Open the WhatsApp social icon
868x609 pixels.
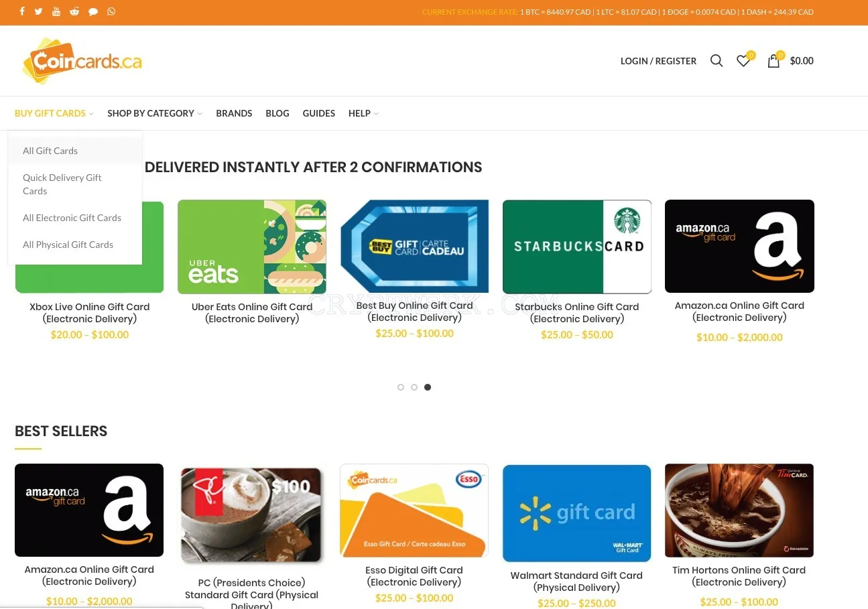111,11
